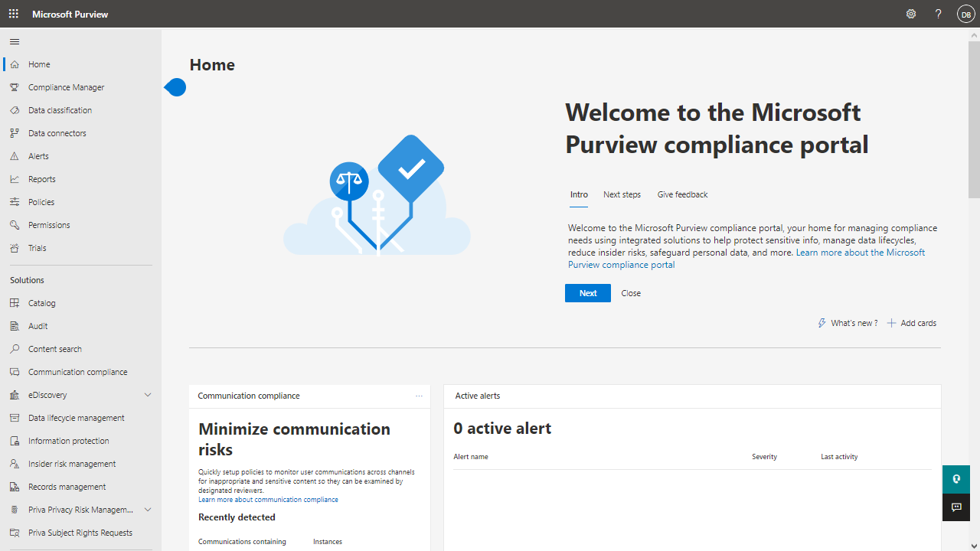The height and width of the screenshot is (551, 980).
Task: Click the Reports chart icon
Action: pyautogui.click(x=15, y=179)
